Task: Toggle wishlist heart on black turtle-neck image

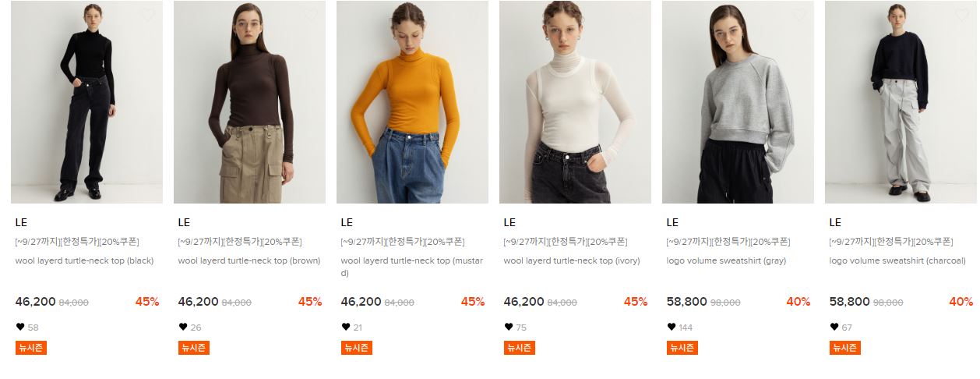Action: (x=148, y=15)
